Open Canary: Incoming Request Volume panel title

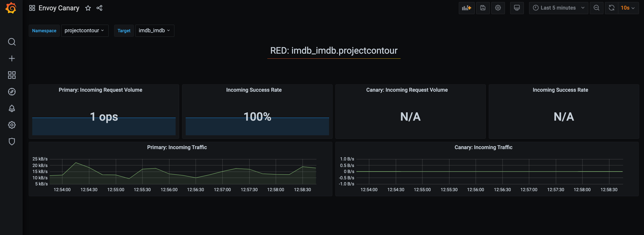tap(407, 90)
